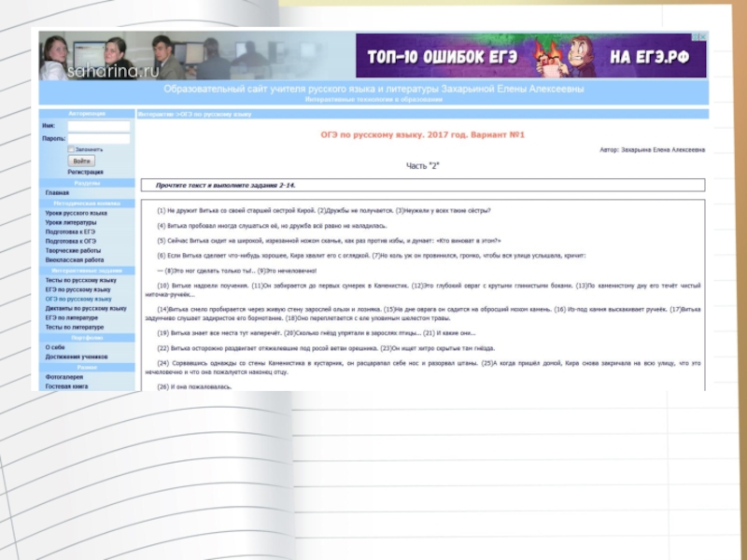Open the Регистрация link
This screenshot has width=747, height=560.
(85, 172)
